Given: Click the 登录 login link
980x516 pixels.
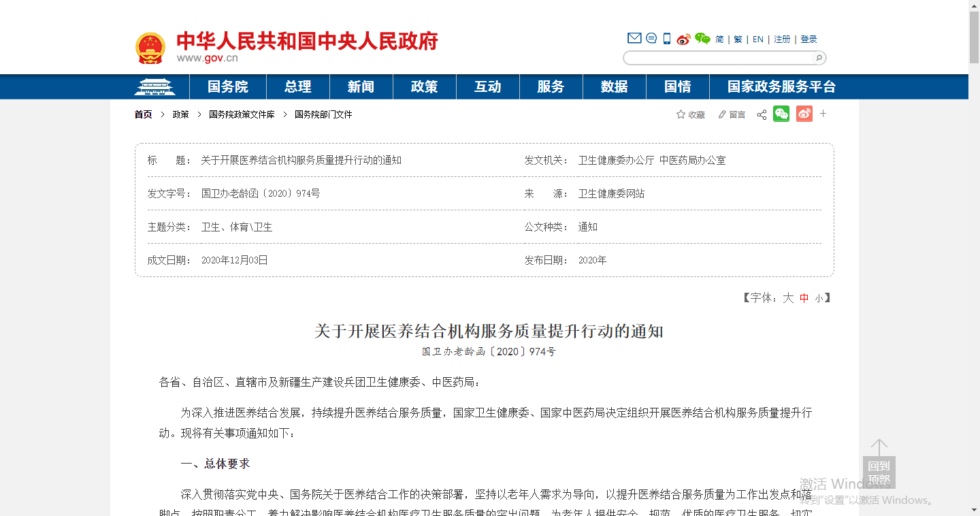Looking at the screenshot, I should point(808,39).
